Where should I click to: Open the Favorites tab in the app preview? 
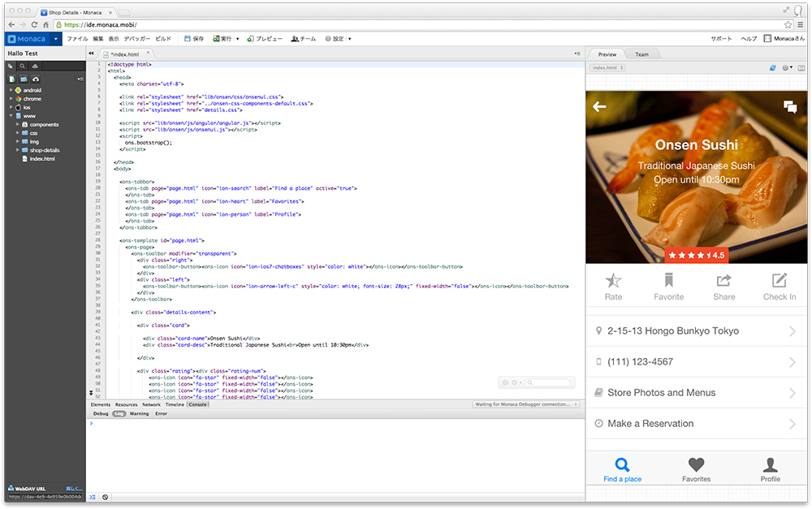(x=696, y=469)
